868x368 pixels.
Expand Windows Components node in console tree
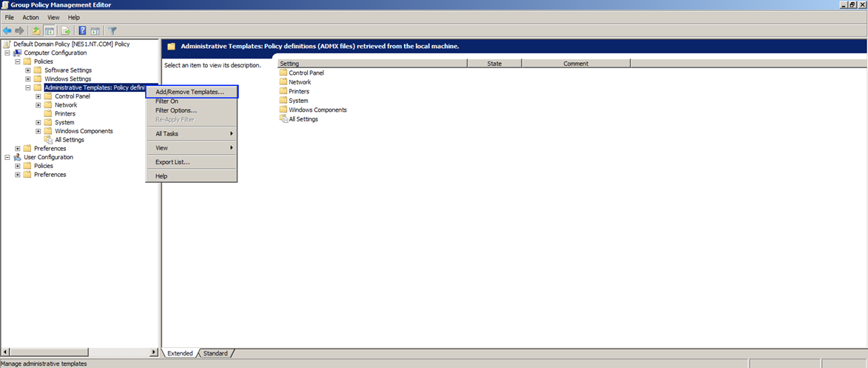click(38, 131)
